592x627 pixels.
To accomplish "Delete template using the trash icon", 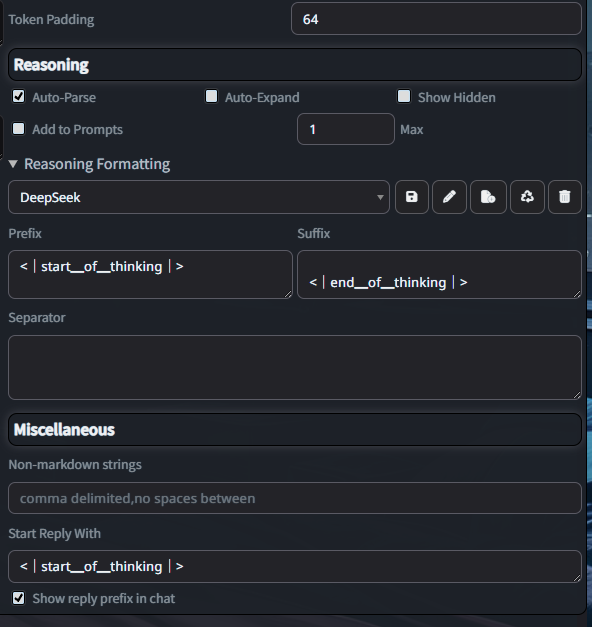I will pyautogui.click(x=564, y=197).
